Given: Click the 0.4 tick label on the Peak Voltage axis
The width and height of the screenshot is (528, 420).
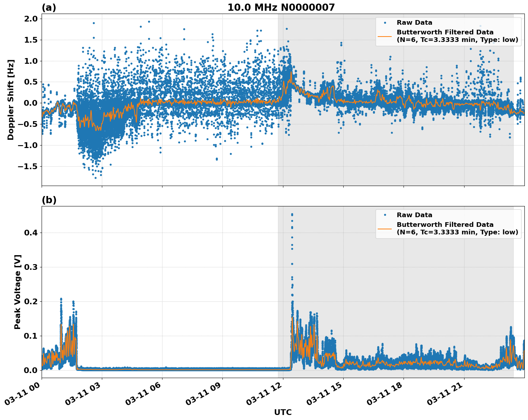Looking at the screenshot, I should (x=30, y=233).
